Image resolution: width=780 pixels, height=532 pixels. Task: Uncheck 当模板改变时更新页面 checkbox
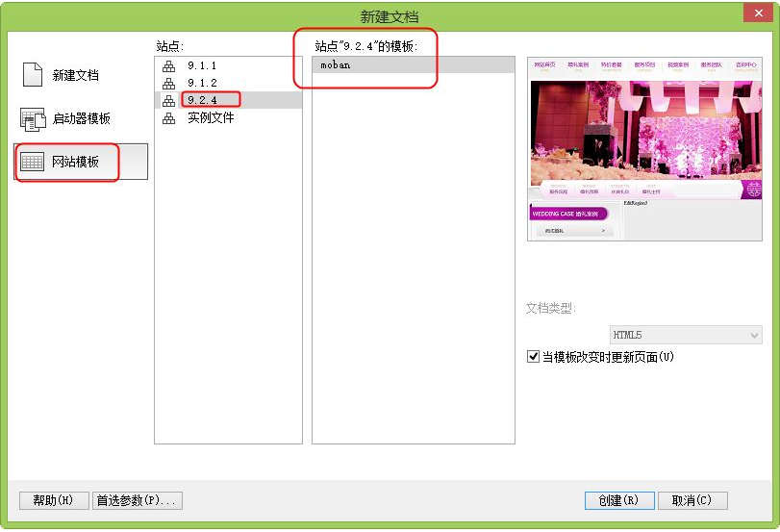pos(534,357)
